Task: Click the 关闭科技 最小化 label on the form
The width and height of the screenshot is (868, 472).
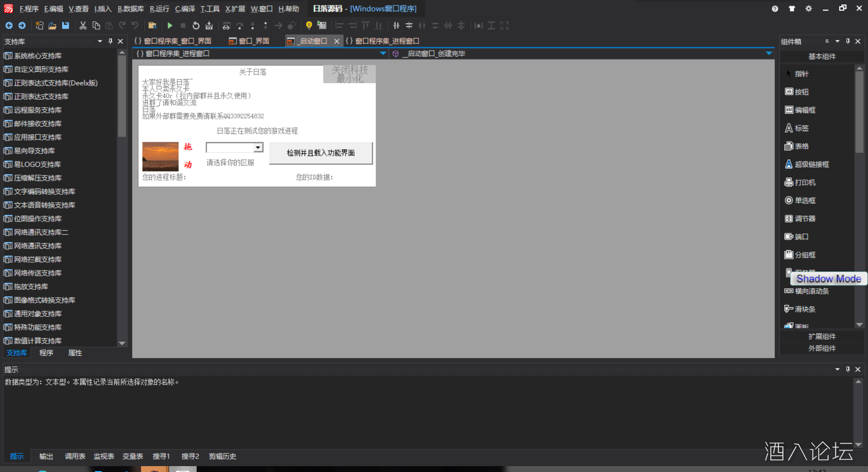Action: pos(349,74)
